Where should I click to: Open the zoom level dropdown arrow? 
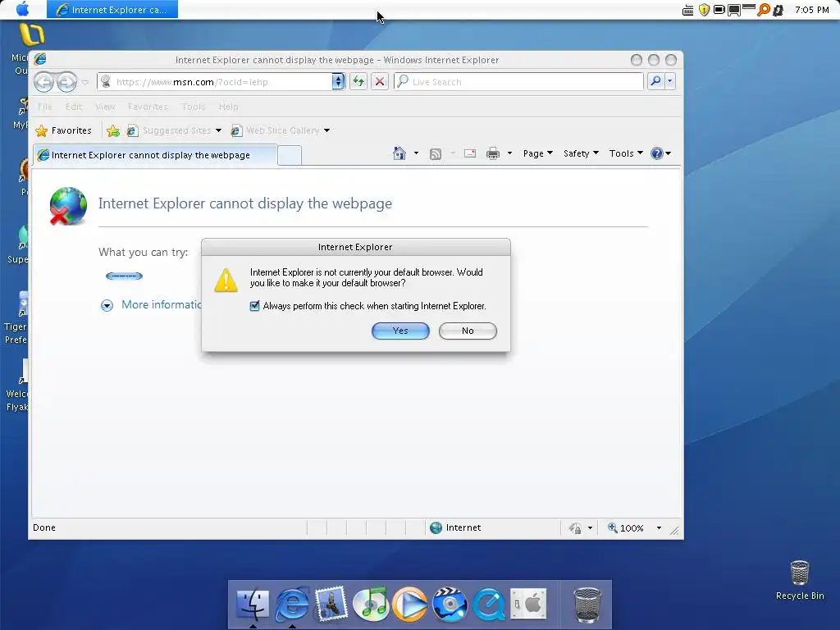(x=659, y=528)
